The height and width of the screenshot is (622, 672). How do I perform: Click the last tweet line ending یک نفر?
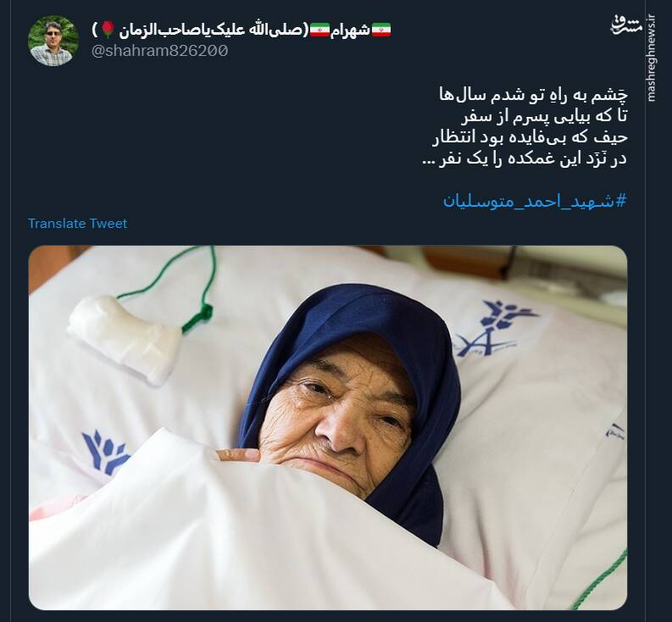pyautogui.click(x=525, y=159)
